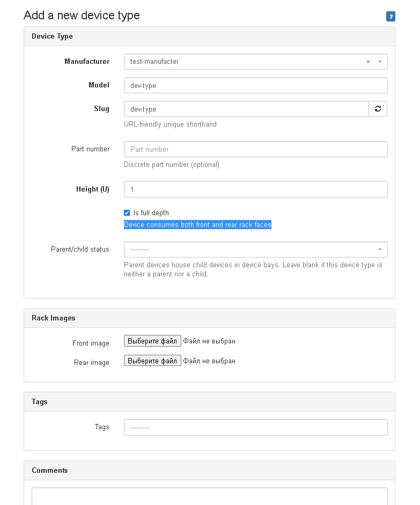Regenerate slug with the refresh icon
This screenshot has width=420, height=505.
[x=378, y=109]
